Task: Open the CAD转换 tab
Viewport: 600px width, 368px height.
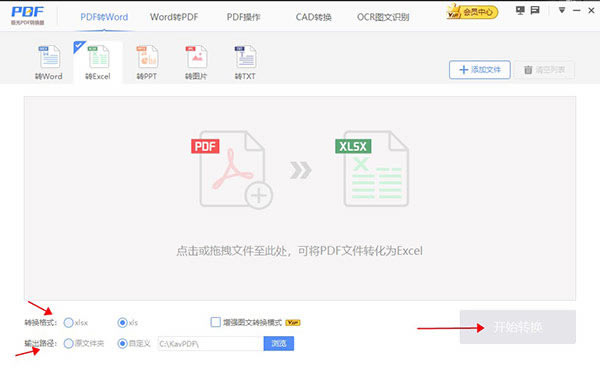Action: coord(313,17)
